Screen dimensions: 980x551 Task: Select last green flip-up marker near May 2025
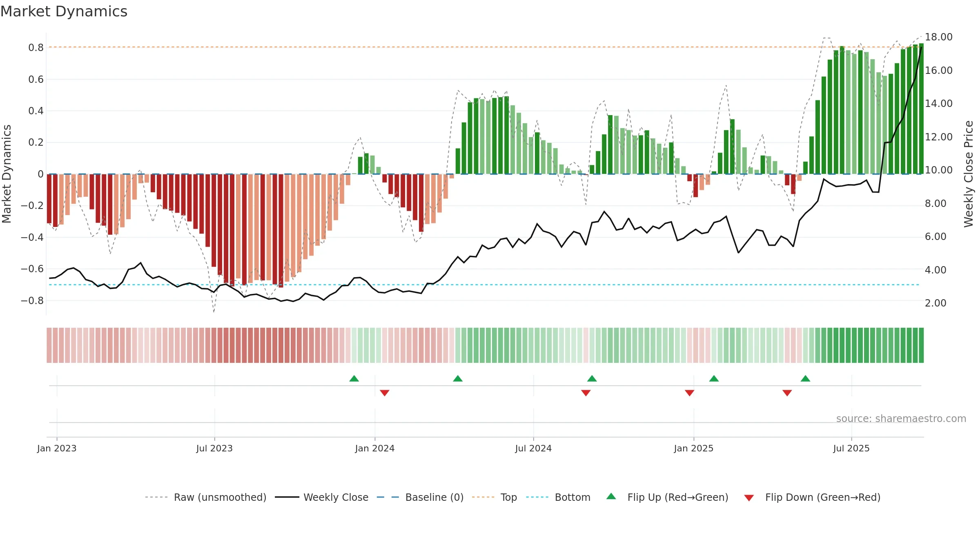tap(806, 378)
